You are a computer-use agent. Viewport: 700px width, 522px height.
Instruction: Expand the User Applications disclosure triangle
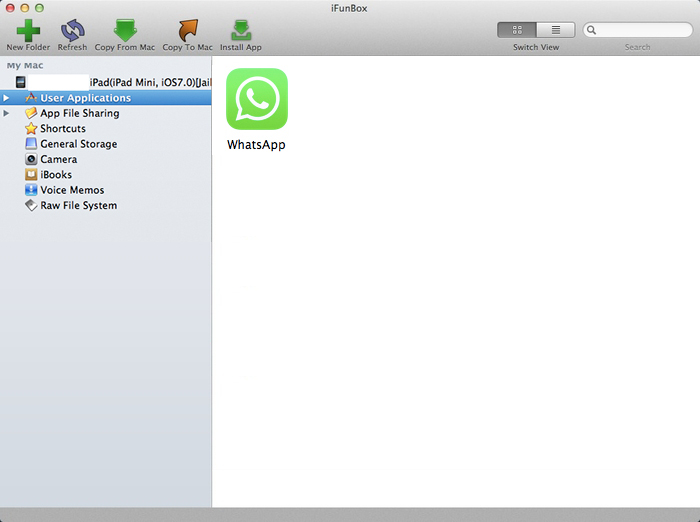point(6,98)
